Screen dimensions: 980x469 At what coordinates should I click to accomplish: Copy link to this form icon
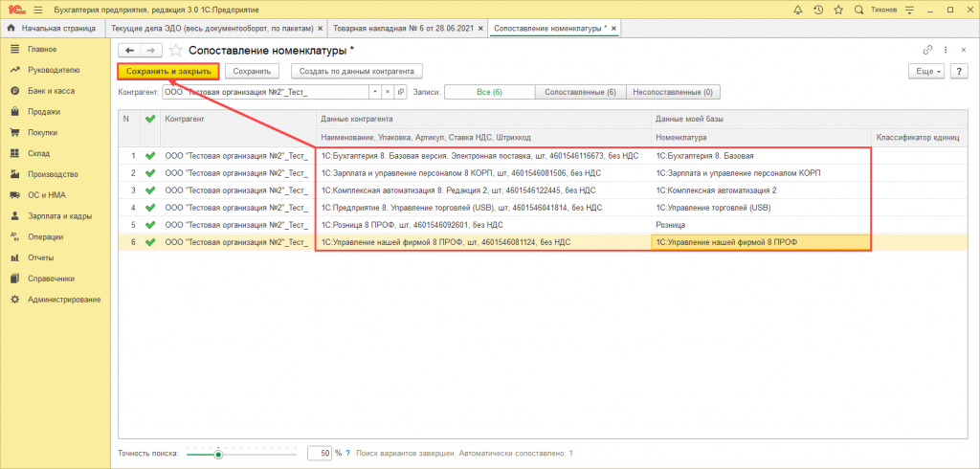pos(926,50)
